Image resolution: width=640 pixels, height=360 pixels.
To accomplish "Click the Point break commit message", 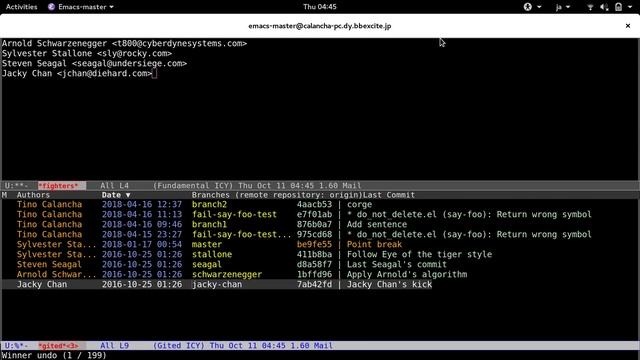I will pyautogui.click(x=374, y=244).
